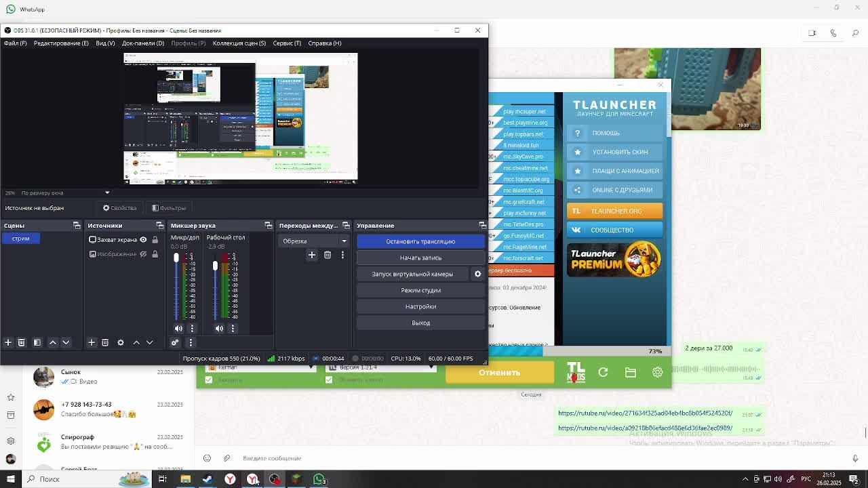Click Отменить button in TLauncher
Viewport: 868px width, 488px height.
(x=499, y=372)
